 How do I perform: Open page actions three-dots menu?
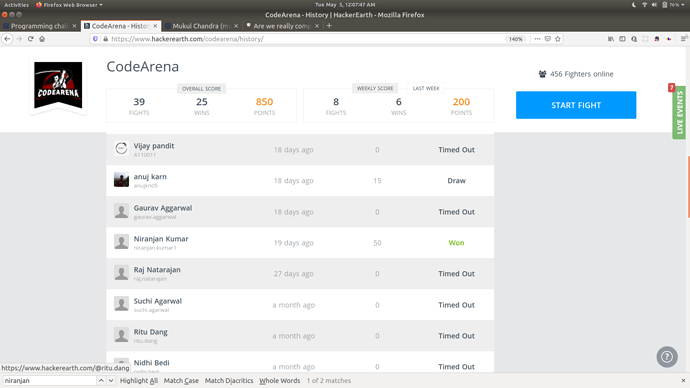pos(537,39)
